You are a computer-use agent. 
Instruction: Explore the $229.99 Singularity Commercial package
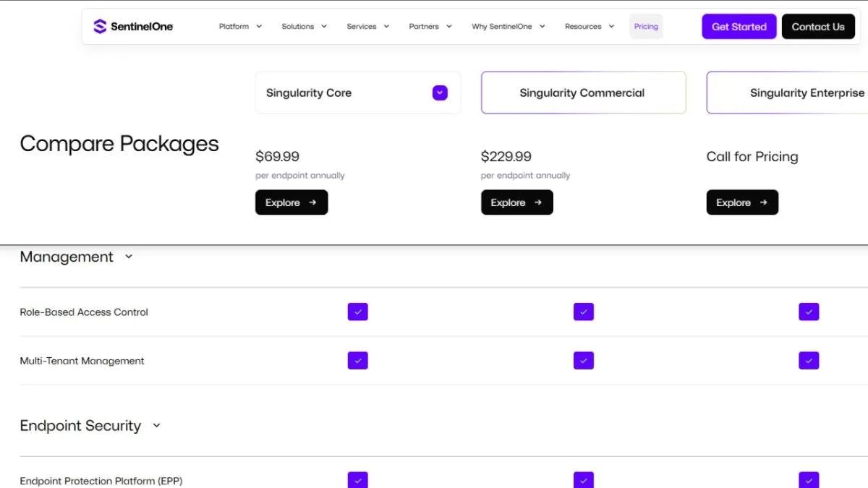517,202
